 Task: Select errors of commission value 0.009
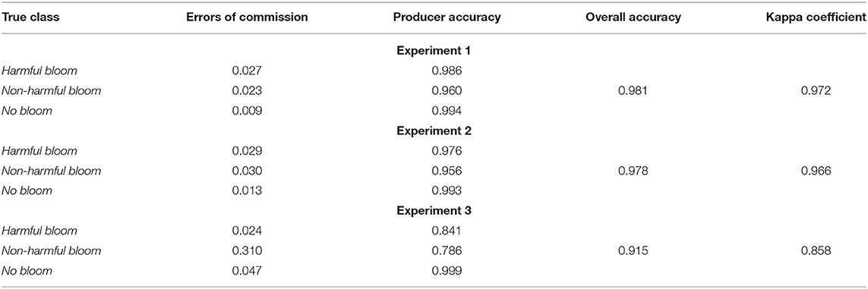click(x=245, y=111)
